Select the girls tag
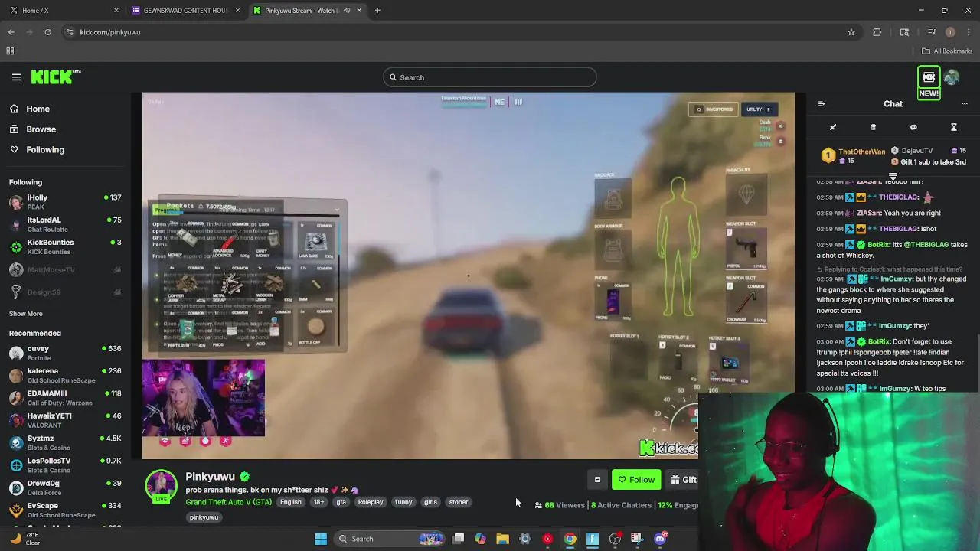 [x=431, y=502]
